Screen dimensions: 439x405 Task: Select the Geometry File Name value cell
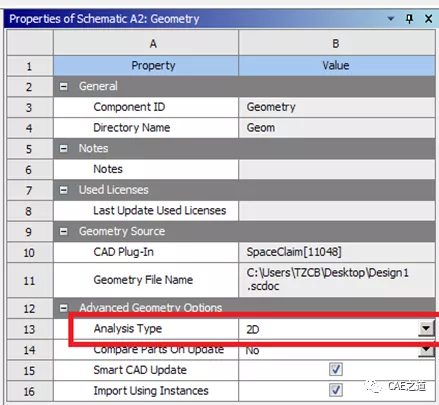(337, 280)
